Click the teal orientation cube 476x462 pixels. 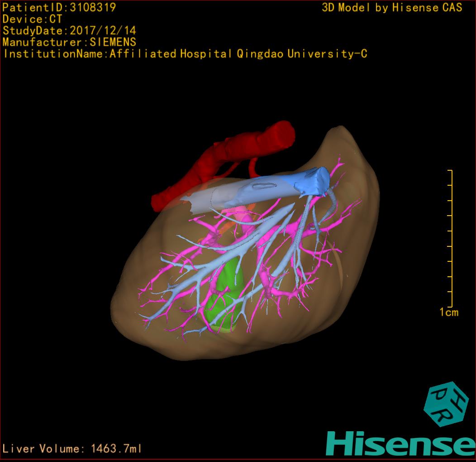[445, 404]
